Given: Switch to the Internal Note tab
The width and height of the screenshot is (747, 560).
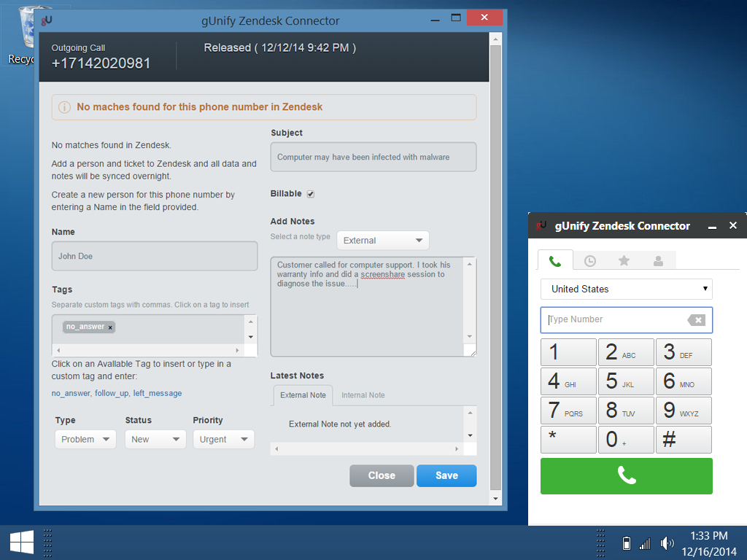Looking at the screenshot, I should click(363, 395).
